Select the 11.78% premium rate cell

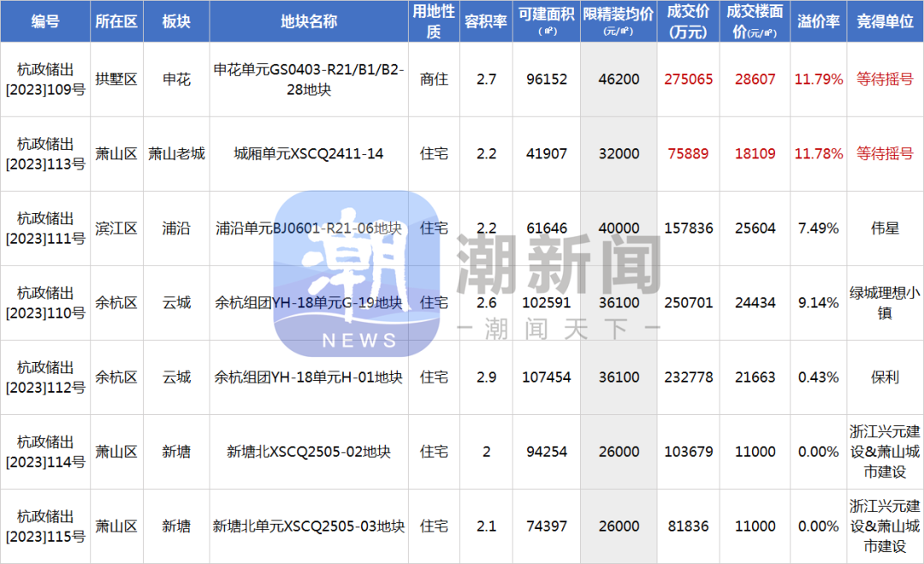click(x=819, y=154)
